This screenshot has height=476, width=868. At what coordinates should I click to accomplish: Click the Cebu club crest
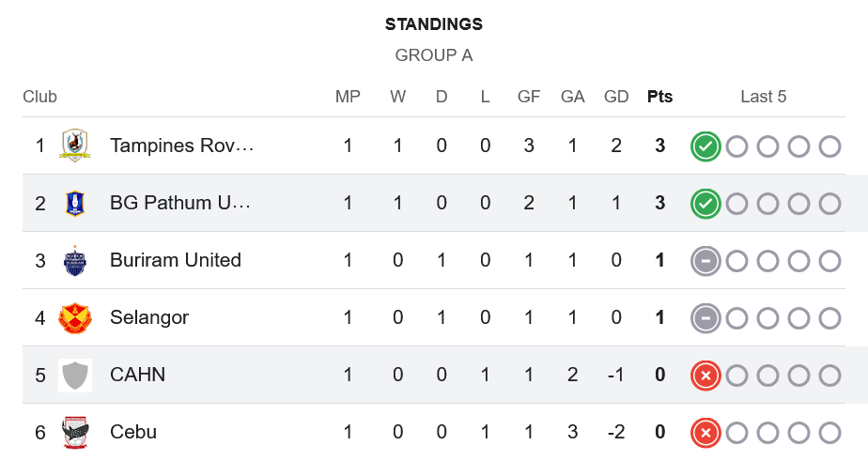pos(75,432)
